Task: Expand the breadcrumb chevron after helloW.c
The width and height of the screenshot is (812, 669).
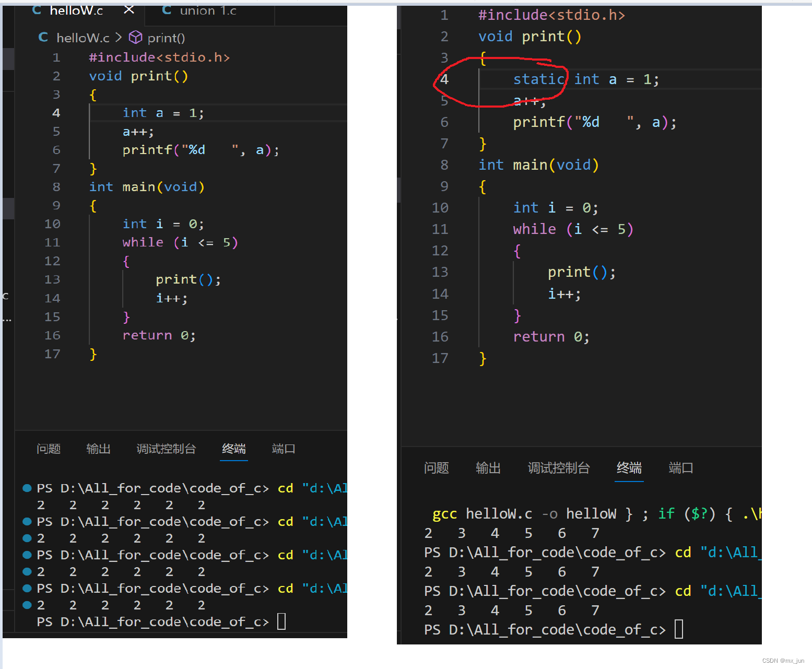Action: [119, 37]
